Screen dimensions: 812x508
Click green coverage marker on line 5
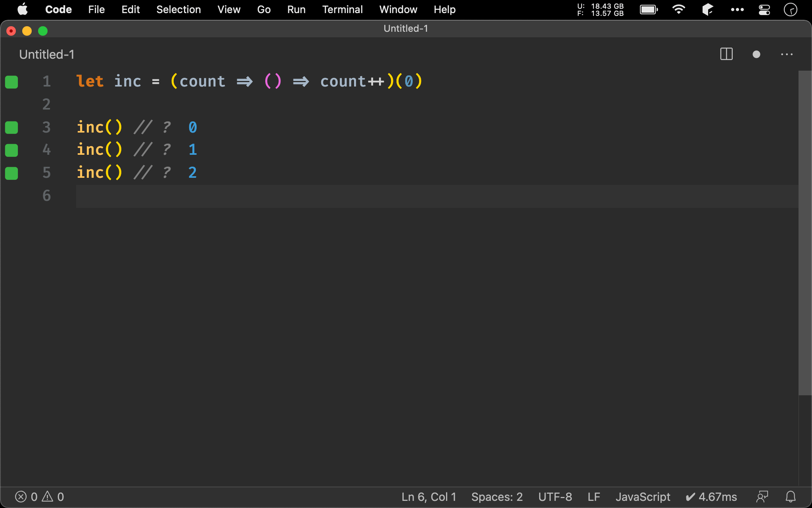pyautogui.click(x=11, y=173)
